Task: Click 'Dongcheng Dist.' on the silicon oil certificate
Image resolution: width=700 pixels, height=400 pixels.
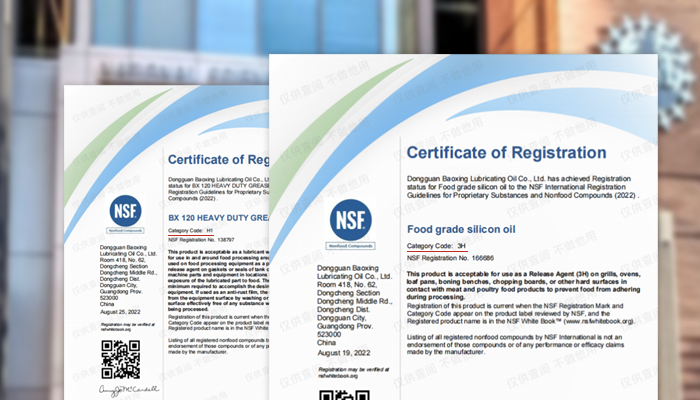Action: point(343,309)
